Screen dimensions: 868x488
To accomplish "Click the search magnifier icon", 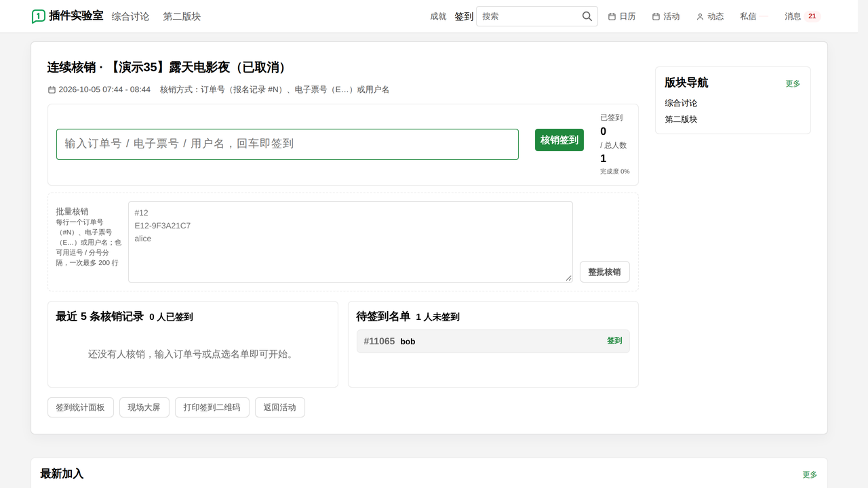I will [587, 16].
